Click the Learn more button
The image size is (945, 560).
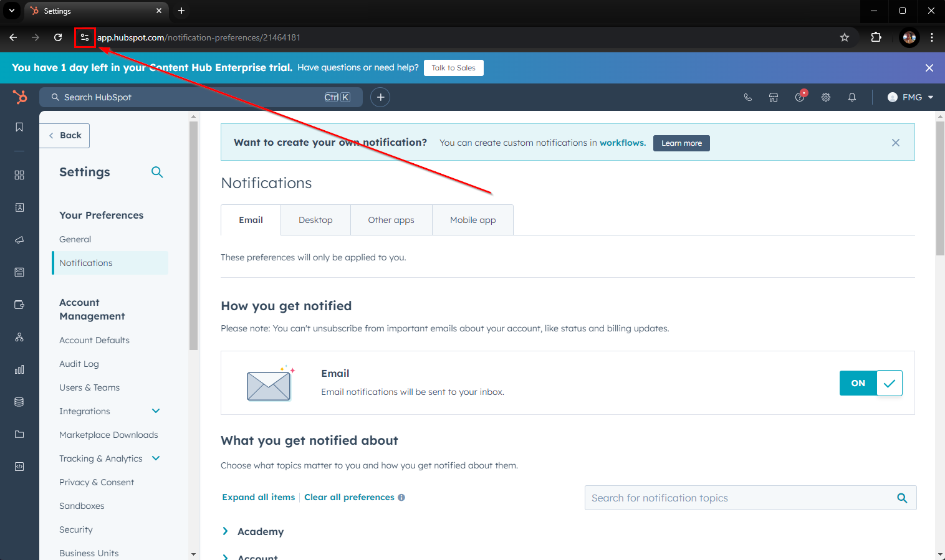click(x=681, y=143)
